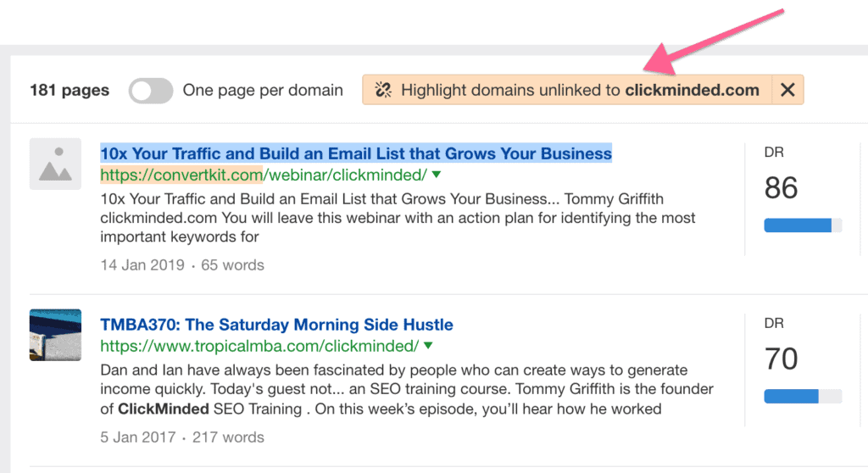Click the DR 70 score number

pos(781,359)
